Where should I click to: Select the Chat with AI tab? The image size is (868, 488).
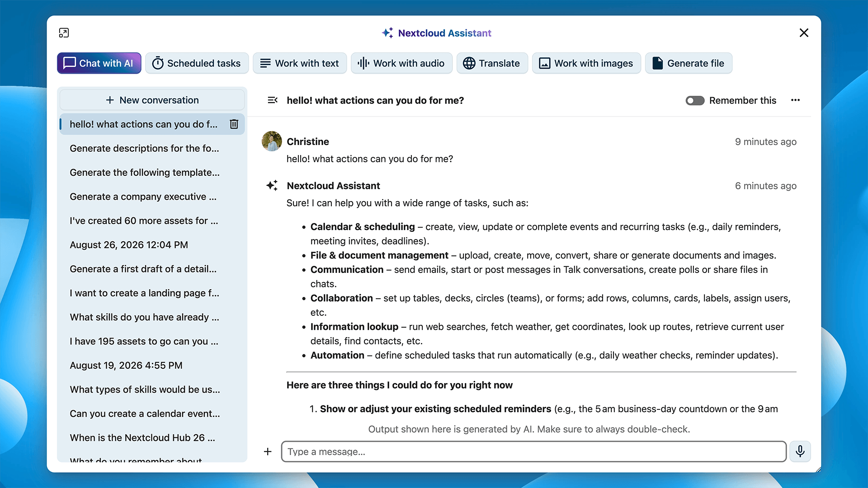tap(99, 63)
